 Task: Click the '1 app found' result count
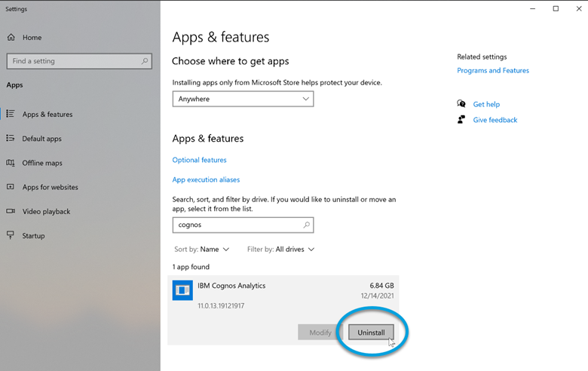(191, 267)
